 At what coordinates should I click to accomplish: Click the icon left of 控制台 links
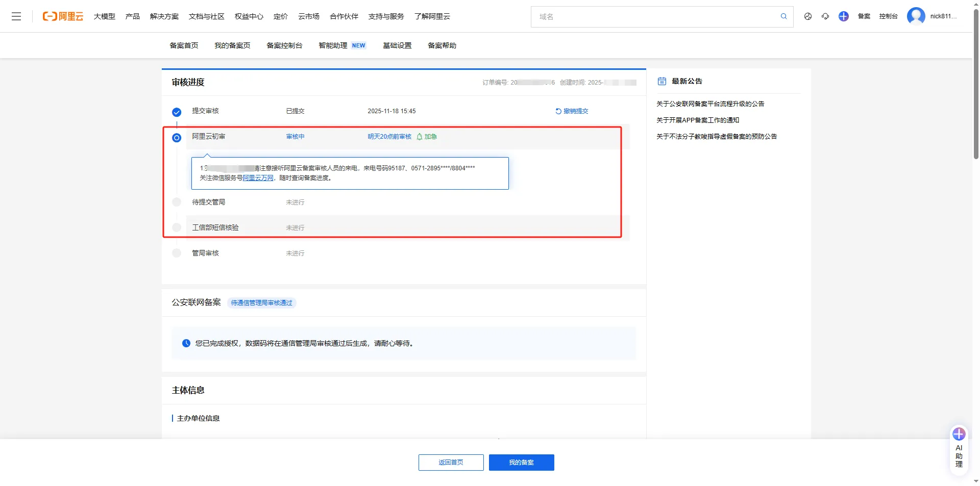pyautogui.click(x=808, y=16)
